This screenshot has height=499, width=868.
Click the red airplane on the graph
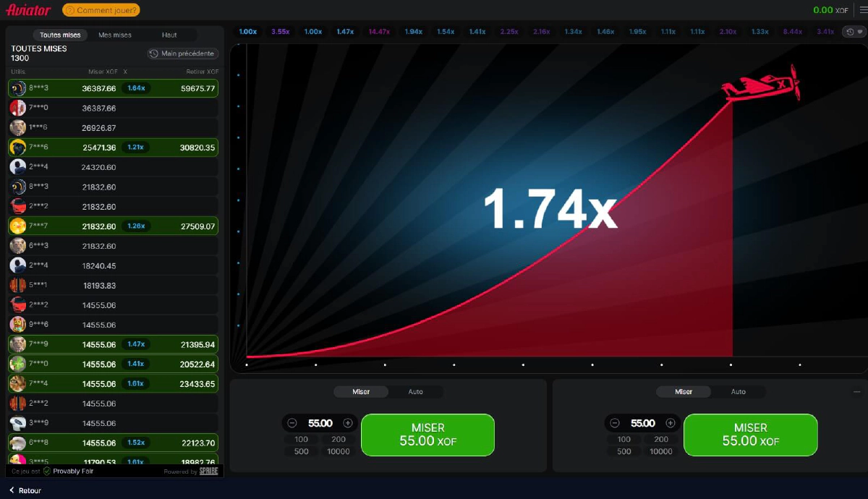coord(761,84)
